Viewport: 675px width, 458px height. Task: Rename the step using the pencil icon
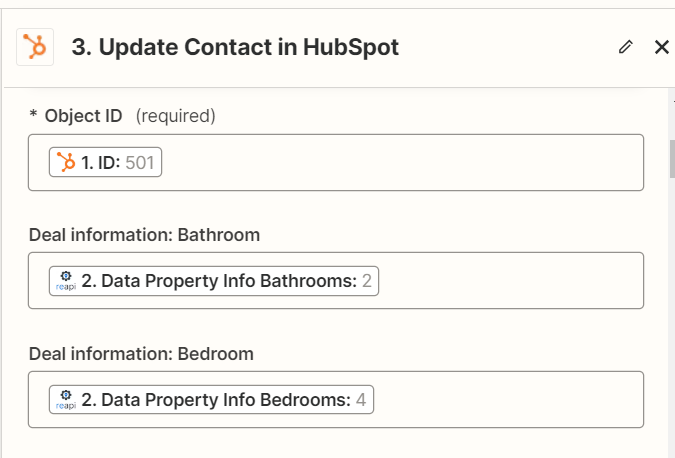click(x=625, y=47)
